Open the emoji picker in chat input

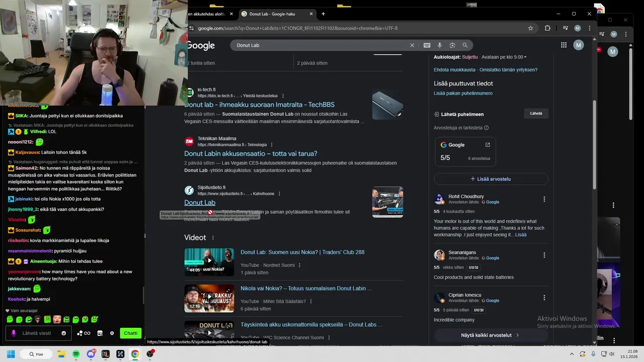[x=63, y=333]
